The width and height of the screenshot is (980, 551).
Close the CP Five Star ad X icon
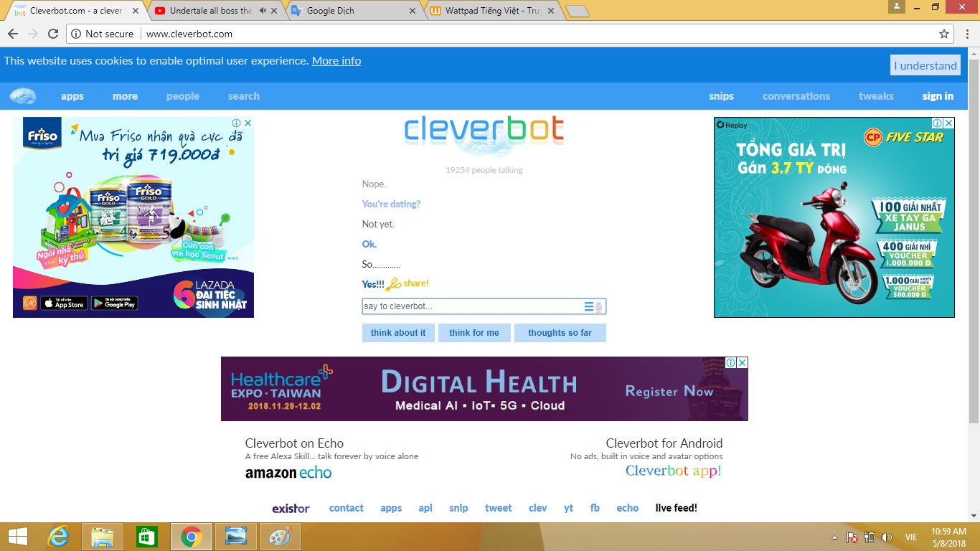[948, 123]
